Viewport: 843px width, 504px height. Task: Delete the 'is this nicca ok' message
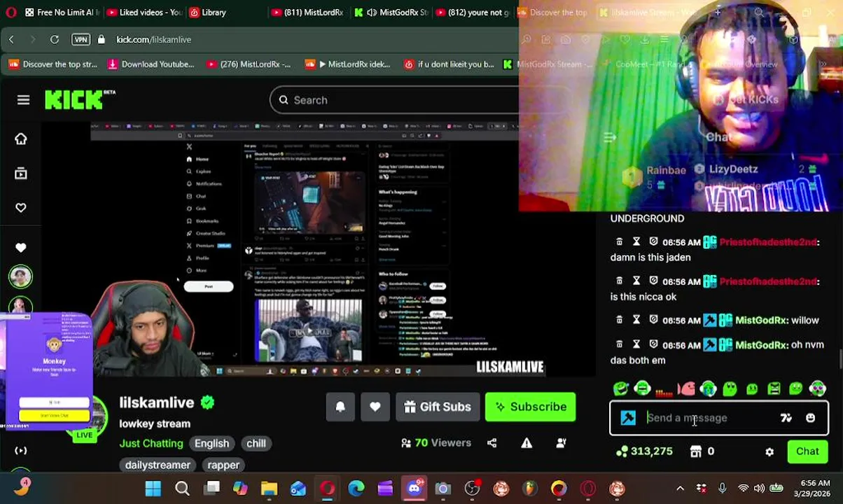[619, 281]
